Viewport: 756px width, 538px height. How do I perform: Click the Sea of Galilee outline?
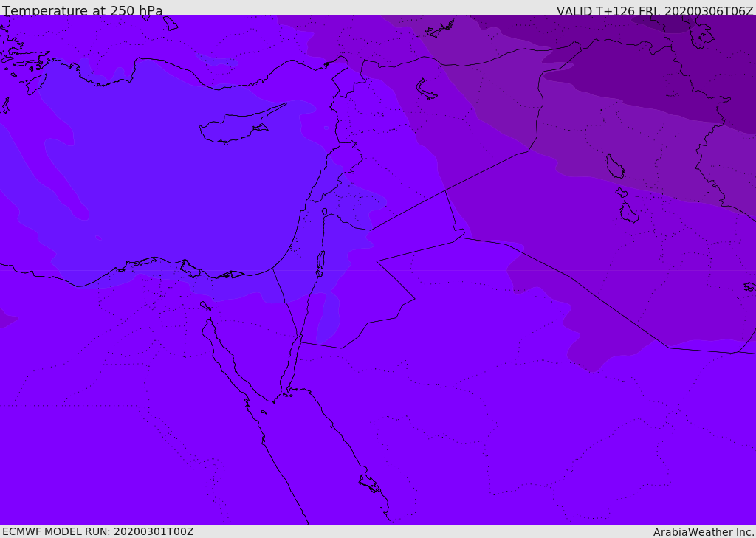325,212
